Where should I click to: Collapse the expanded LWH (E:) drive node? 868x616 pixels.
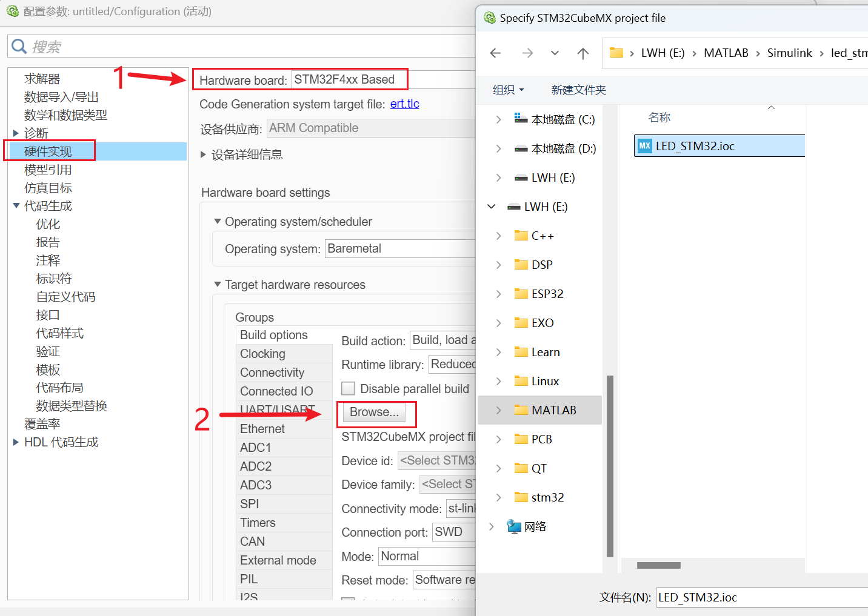[x=492, y=207]
